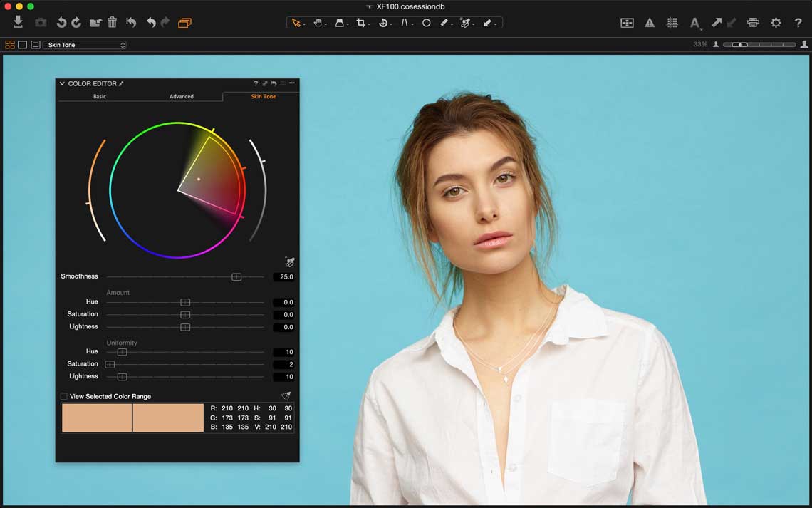Switch to the Advanced tab
This screenshot has width=812, height=508.
(x=182, y=96)
